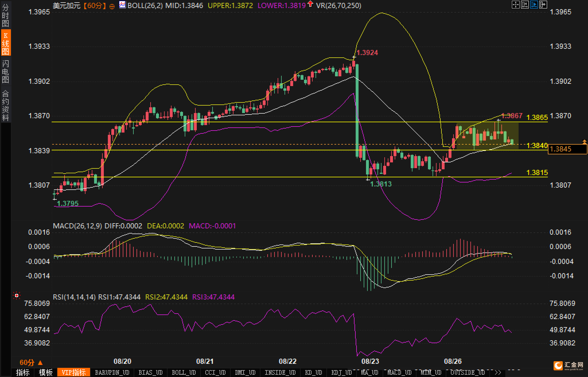Click the VR(26,70,250) label

pos(339,5)
